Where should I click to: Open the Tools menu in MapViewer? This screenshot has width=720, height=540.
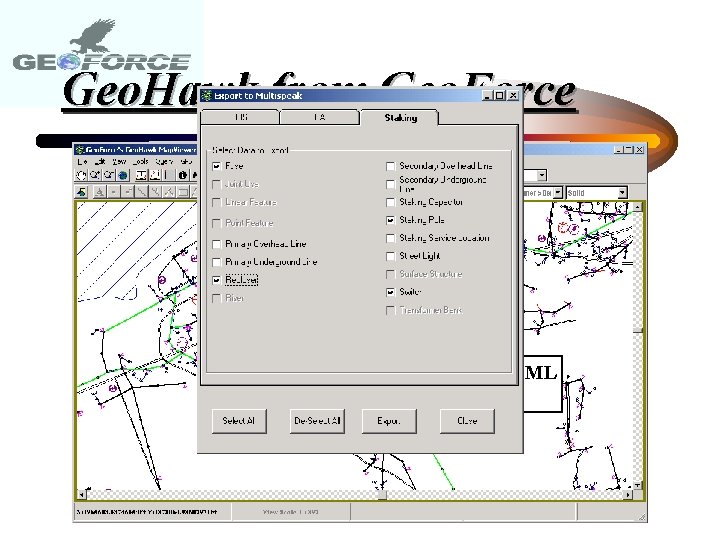[141, 162]
